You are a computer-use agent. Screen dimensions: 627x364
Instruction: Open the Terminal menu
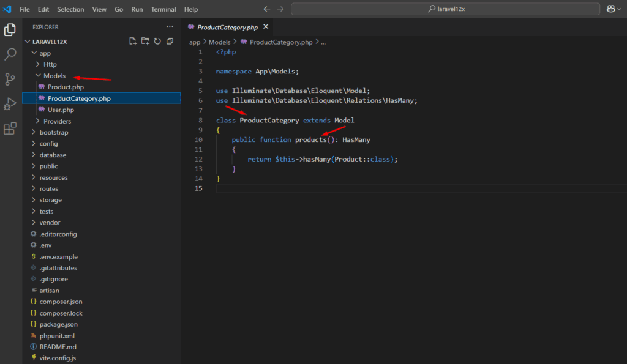[x=163, y=9]
